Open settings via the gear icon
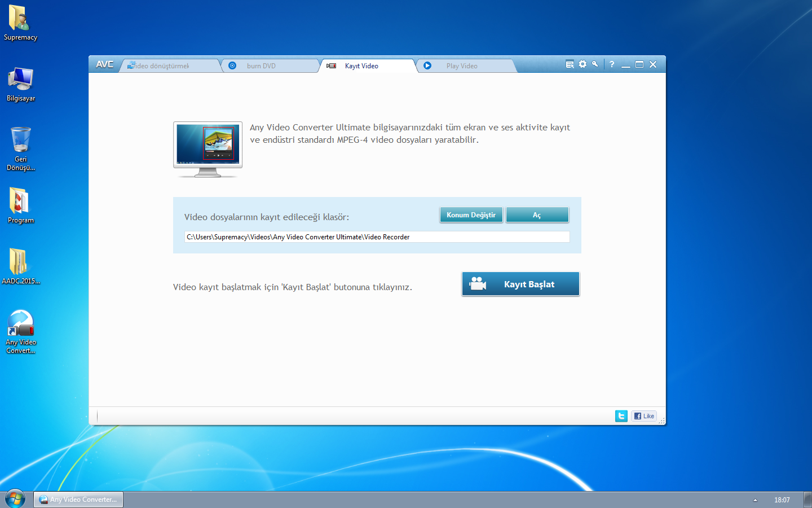 pyautogui.click(x=582, y=64)
